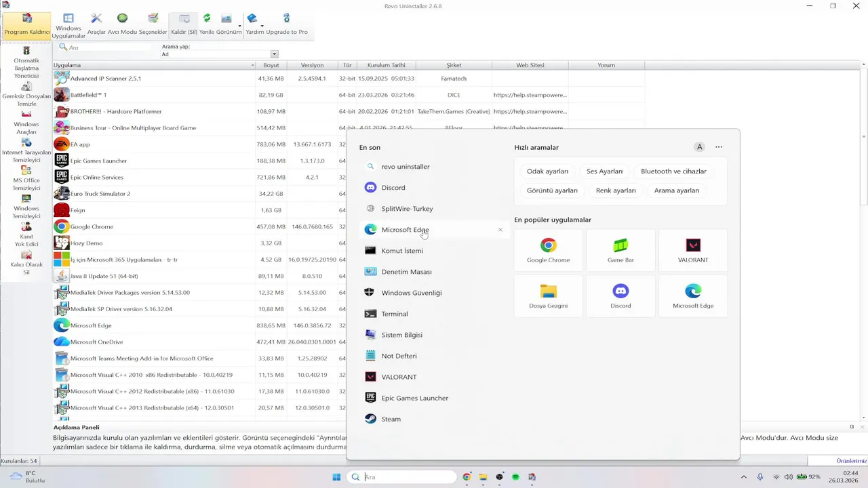868x488 pixels.
Task: Click the Arama ayarları quick search
Action: pyautogui.click(x=676, y=190)
